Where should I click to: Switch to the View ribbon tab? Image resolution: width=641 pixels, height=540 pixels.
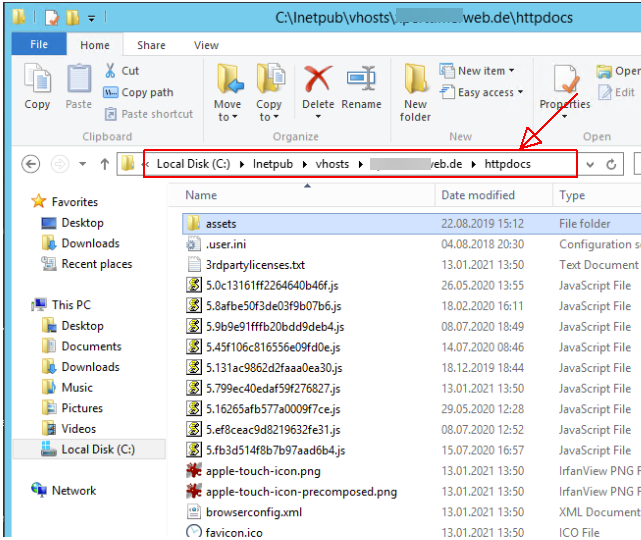pos(206,45)
